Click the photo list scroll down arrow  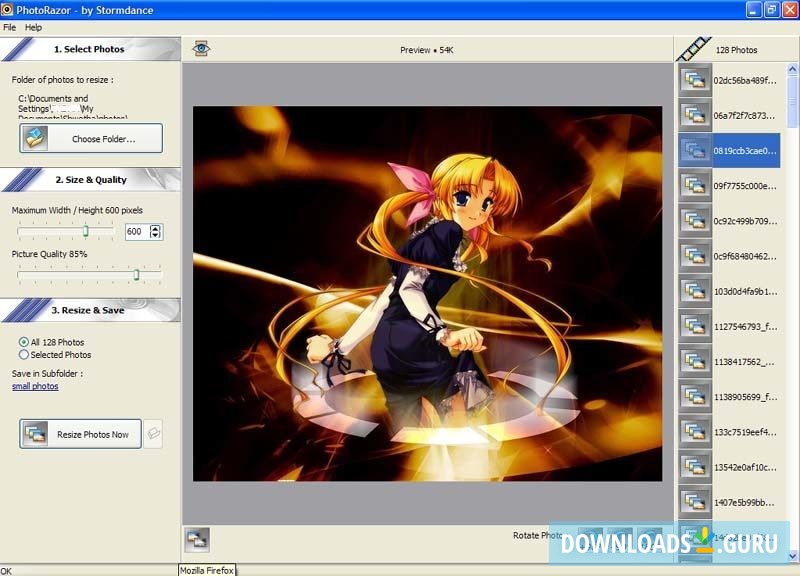pyautogui.click(x=792, y=557)
